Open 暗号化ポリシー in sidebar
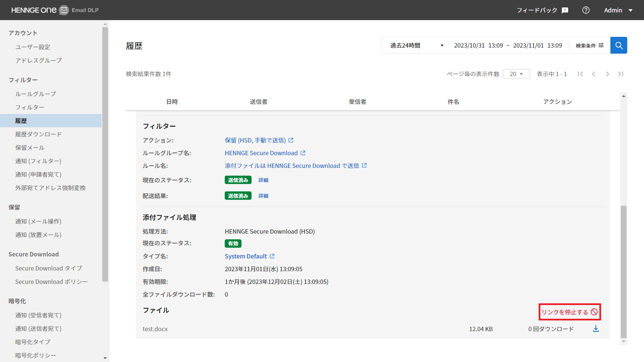The width and height of the screenshot is (644, 362). coord(36,355)
